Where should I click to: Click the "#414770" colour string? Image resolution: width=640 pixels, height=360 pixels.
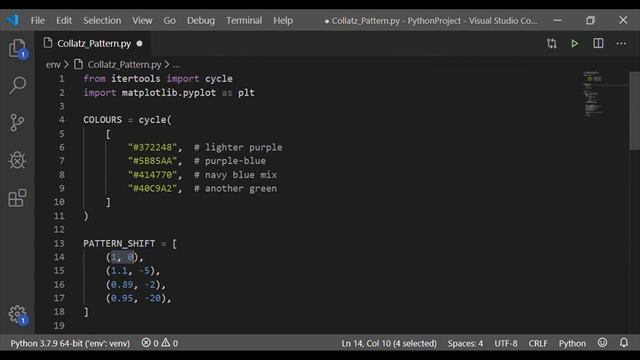[x=152, y=175]
